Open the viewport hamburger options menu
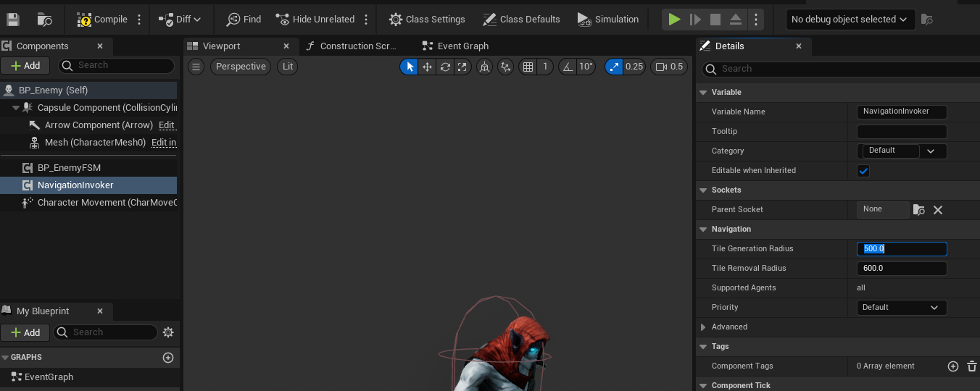Viewport: 980px width, 391px height. click(x=196, y=67)
